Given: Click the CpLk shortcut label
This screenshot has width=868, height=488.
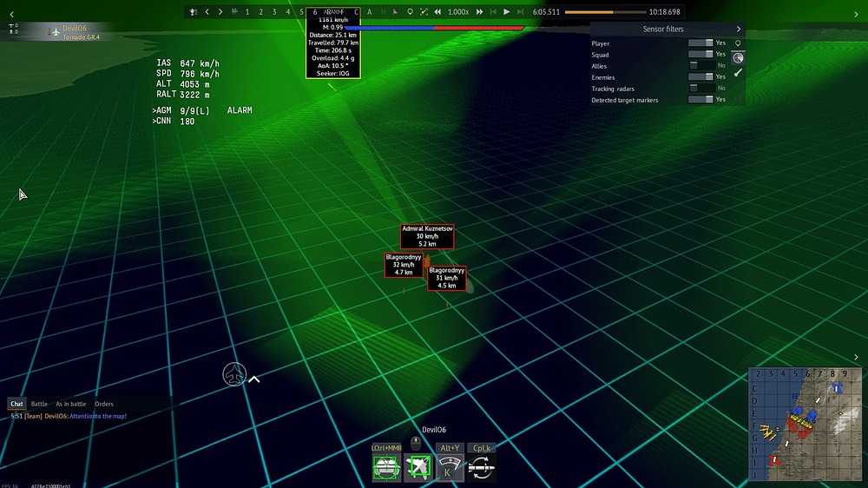Looking at the screenshot, I should (482, 447).
